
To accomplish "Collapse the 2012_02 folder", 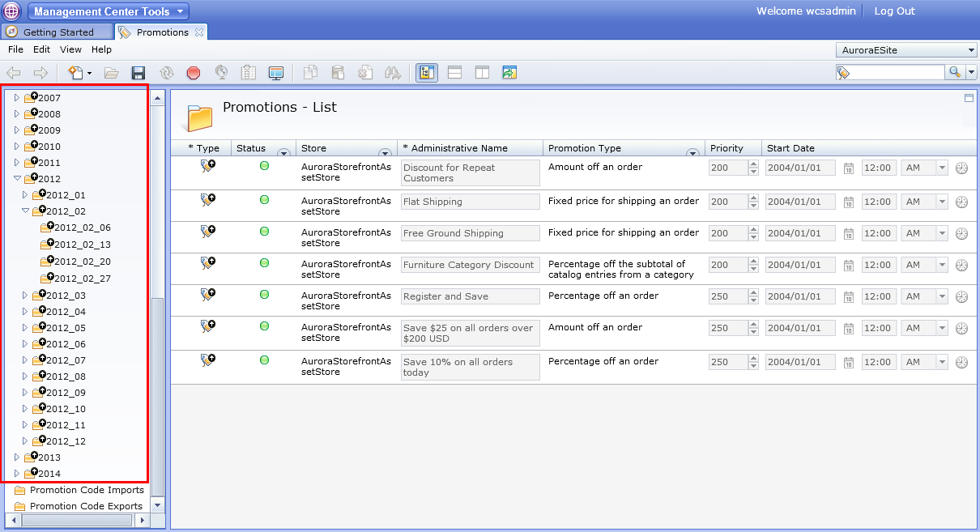I will [x=23, y=211].
